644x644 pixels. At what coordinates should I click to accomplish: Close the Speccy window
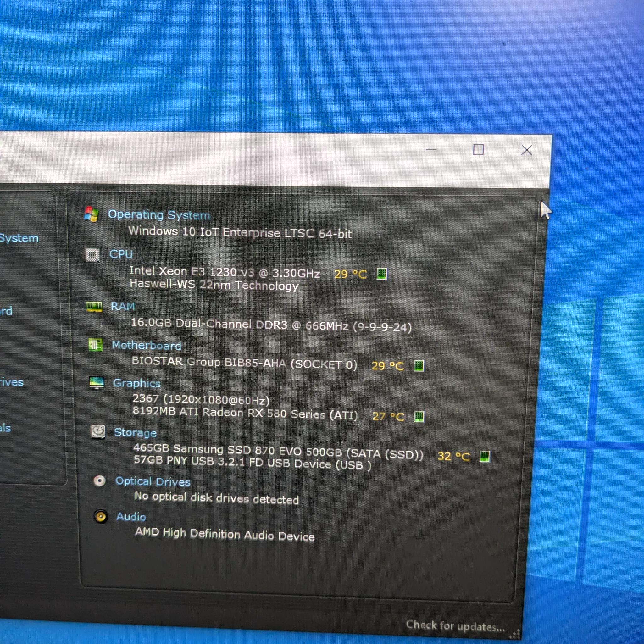[x=527, y=150]
